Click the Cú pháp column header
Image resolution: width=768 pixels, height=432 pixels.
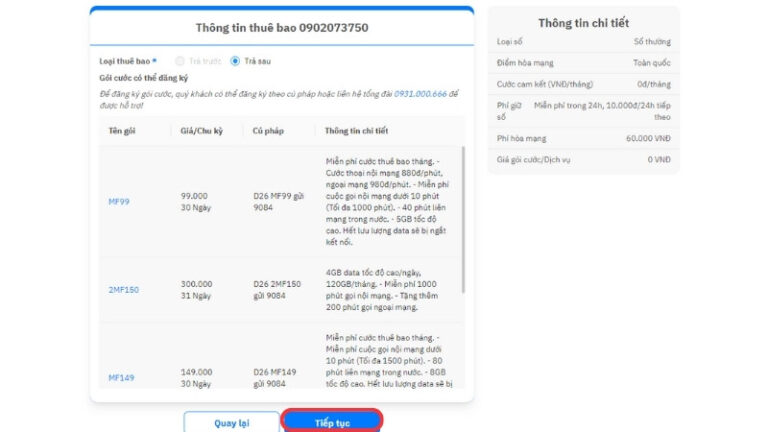[268, 131]
